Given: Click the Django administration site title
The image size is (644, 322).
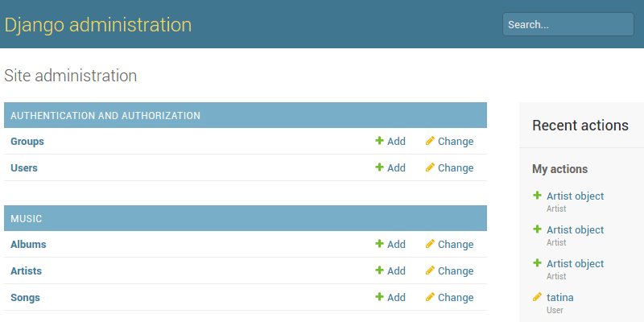Looking at the screenshot, I should pos(98,25).
